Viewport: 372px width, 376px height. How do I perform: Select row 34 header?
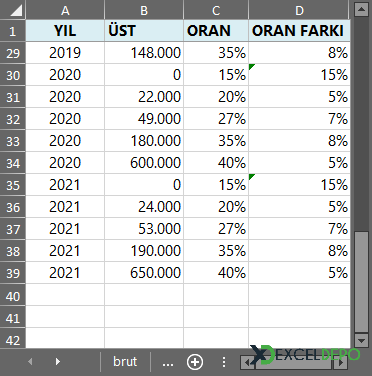tap(13, 163)
